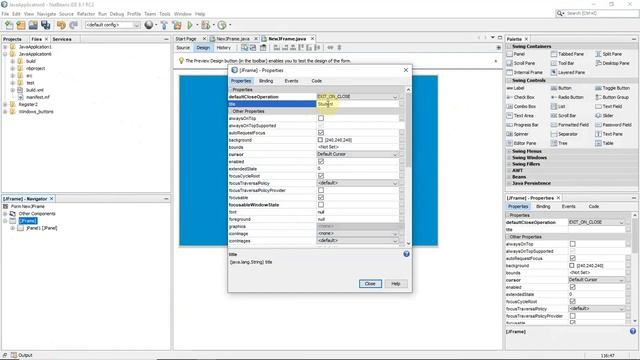Click the Clean and Build icon

(x=177, y=25)
